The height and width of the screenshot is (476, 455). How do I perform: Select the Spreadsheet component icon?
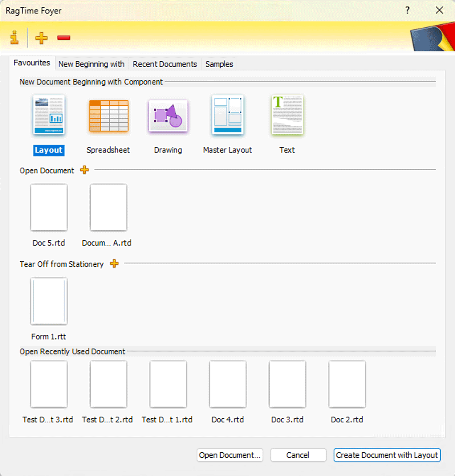pyautogui.click(x=108, y=116)
